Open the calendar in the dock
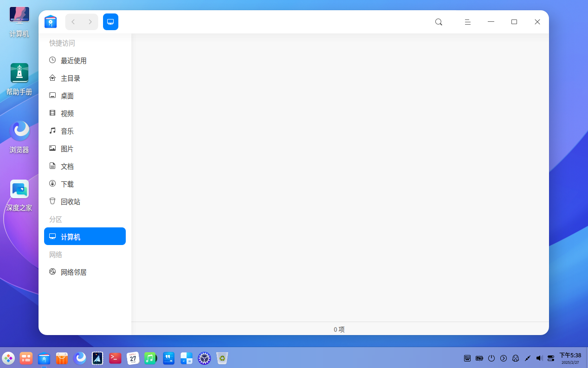 [x=133, y=358]
